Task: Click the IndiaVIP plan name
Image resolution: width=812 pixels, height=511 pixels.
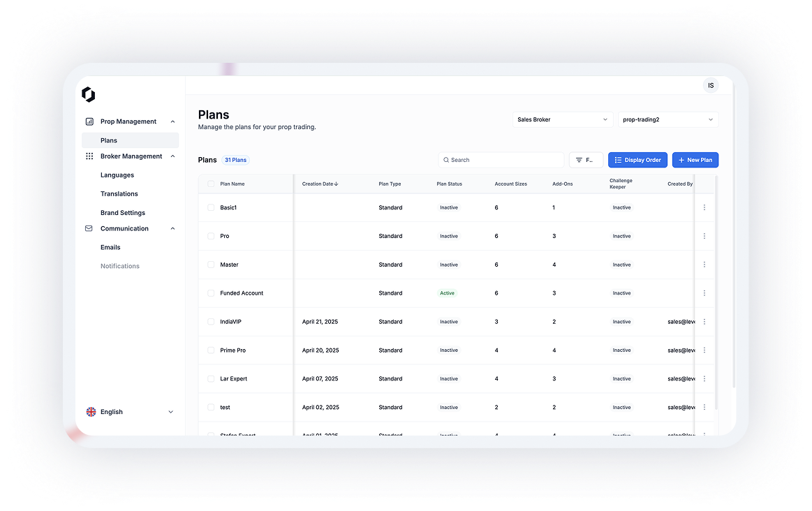Action: 230,322
